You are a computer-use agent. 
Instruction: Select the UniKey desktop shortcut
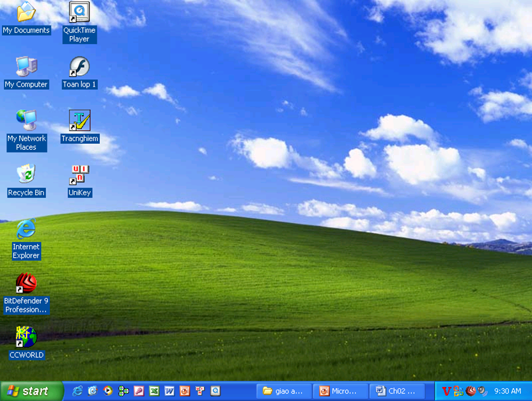click(80, 181)
